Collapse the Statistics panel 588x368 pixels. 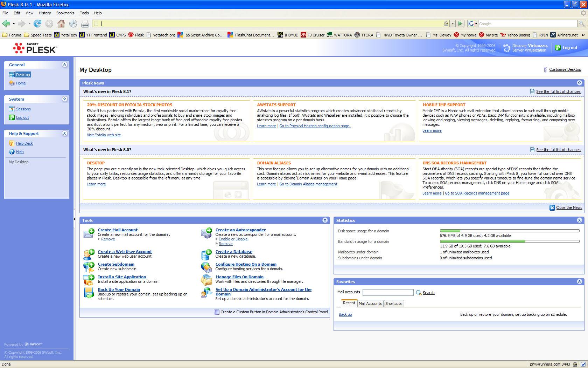579,220
